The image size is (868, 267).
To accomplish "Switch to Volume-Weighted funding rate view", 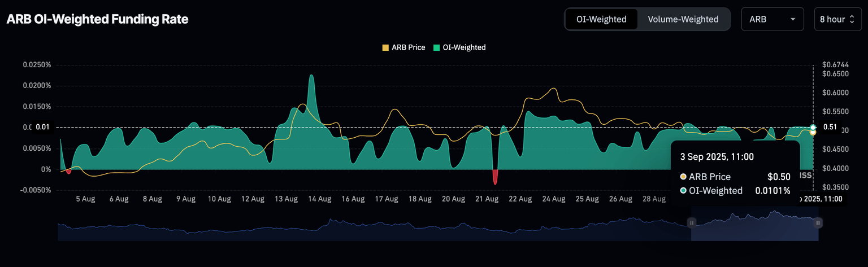I will [683, 19].
